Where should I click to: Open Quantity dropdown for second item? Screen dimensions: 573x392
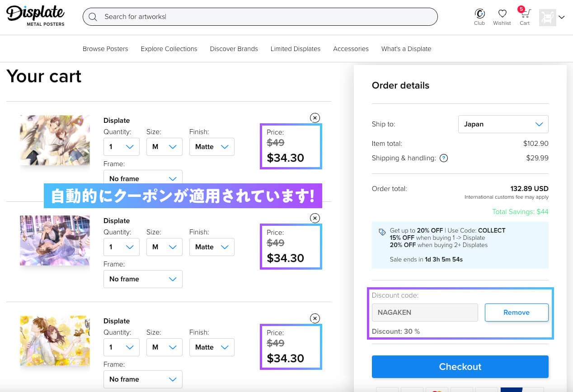tap(122, 247)
